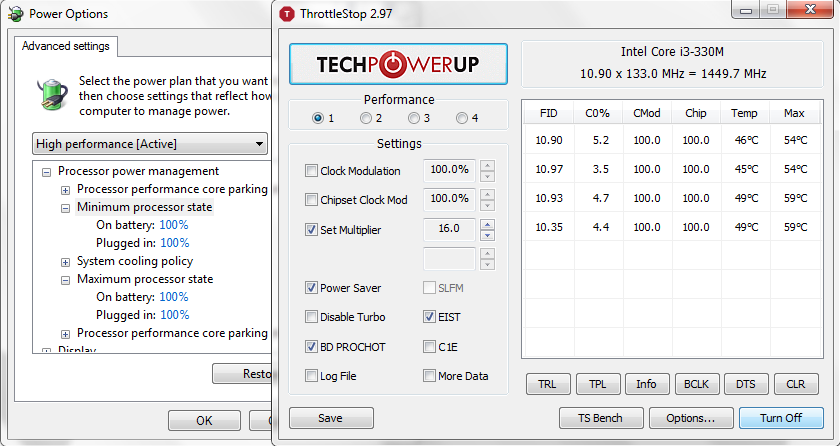Select the System cooling policy tree item
Image resolution: width=840 pixels, height=446 pixels.
point(135,261)
